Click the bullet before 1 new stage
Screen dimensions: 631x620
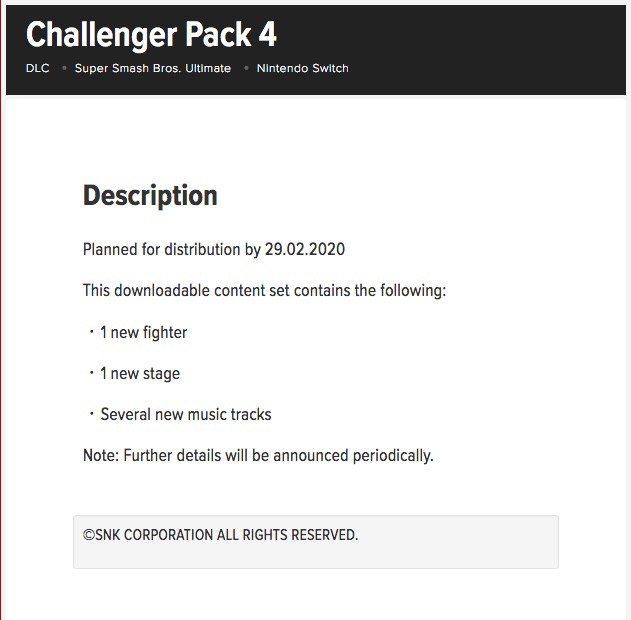pos(92,373)
